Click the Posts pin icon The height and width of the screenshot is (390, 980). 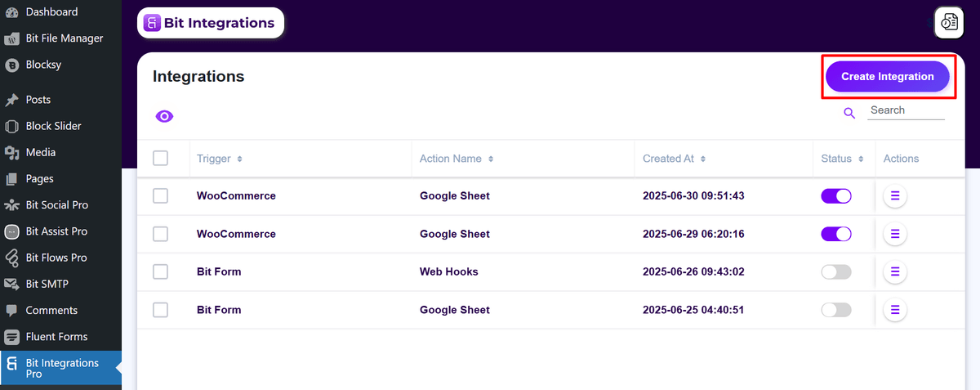[11, 100]
